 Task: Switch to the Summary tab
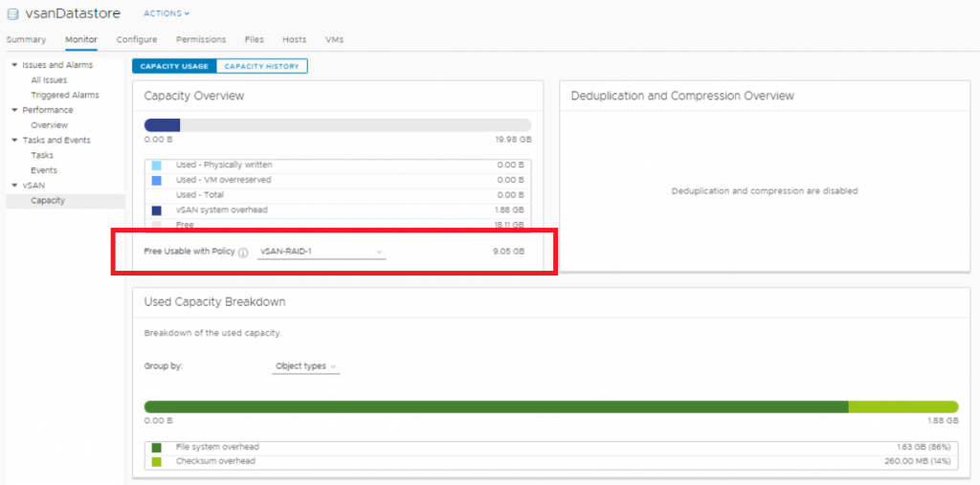pos(26,39)
